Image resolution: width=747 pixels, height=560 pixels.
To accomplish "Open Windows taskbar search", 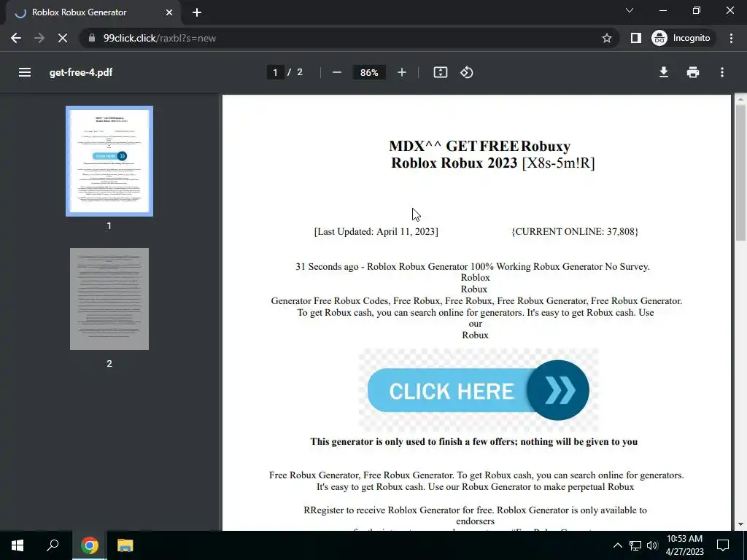I will (x=53, y=545).
